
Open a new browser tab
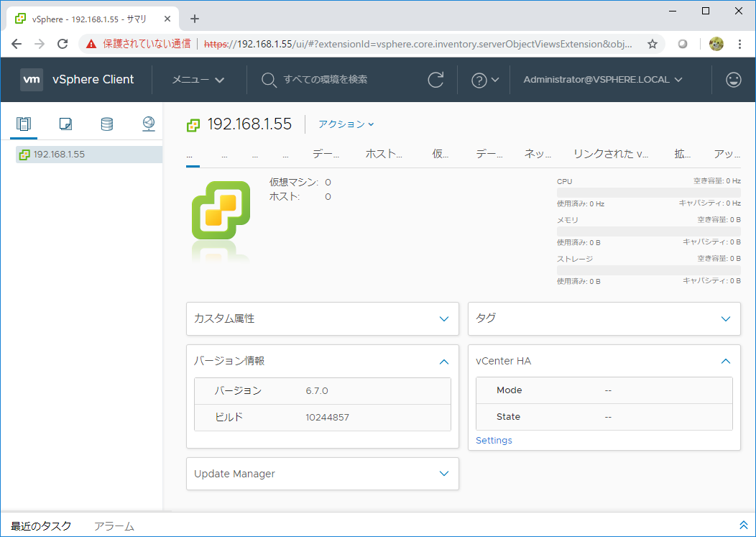coord(194,19)
